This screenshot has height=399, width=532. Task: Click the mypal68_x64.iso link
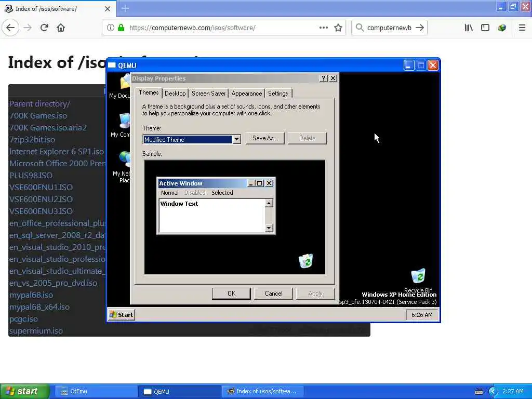(39, 307)
